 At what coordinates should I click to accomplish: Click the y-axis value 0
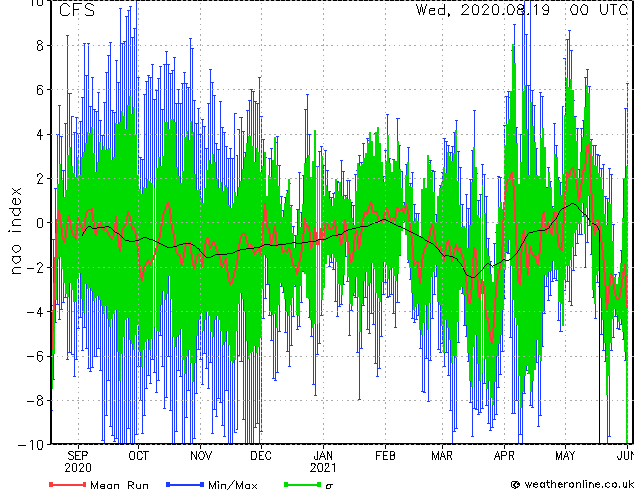coord(40,223)
